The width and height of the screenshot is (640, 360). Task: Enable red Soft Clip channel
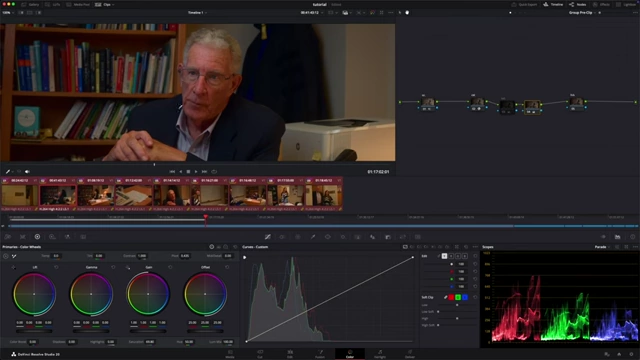click(x=451, y=297)
